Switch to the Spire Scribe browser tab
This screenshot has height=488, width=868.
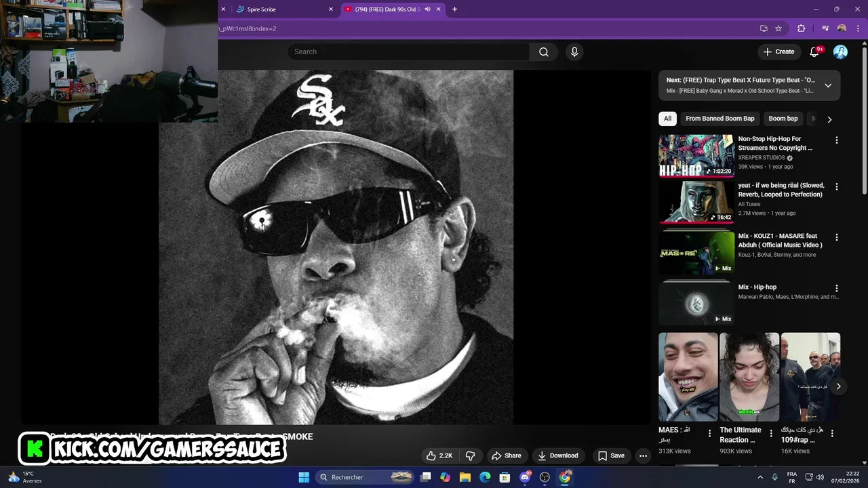point(281,9)
